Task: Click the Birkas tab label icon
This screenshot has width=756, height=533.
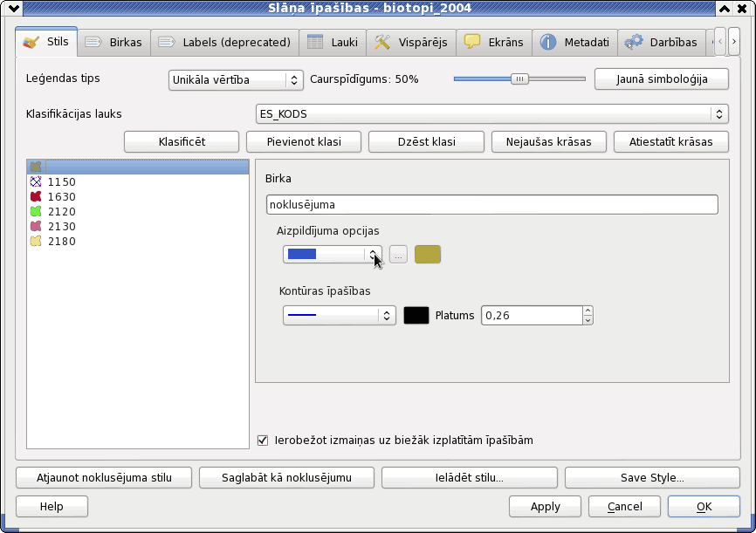Action: click(x=93, y=42)
